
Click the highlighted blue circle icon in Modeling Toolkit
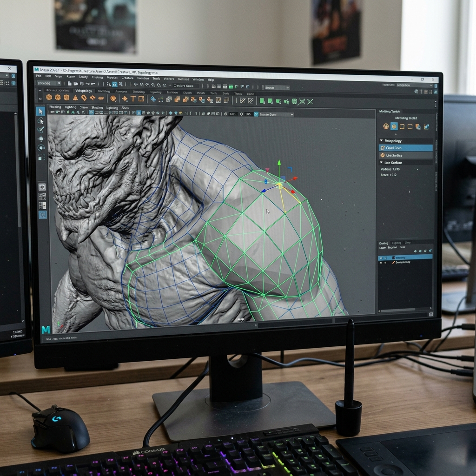(394, 126)
